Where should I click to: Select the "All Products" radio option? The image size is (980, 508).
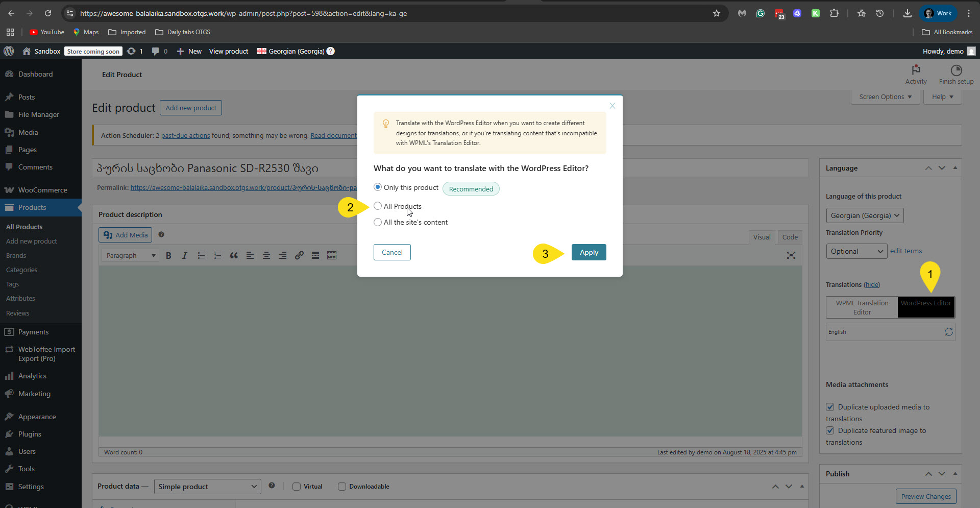[378, 206]
